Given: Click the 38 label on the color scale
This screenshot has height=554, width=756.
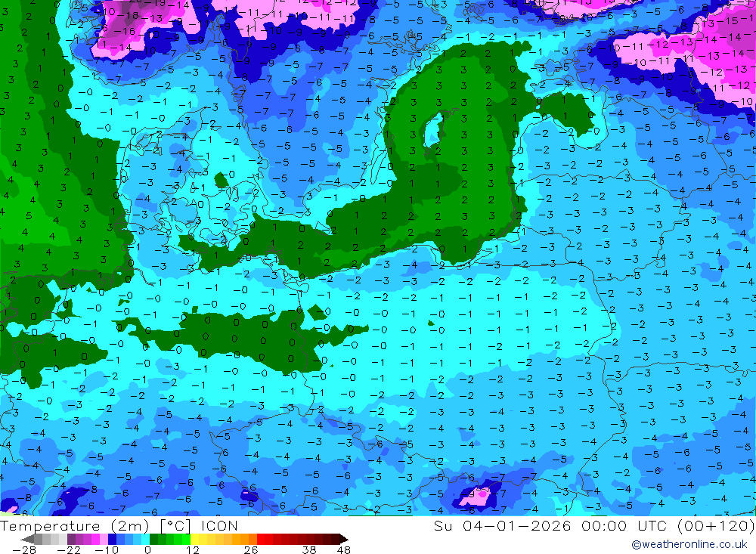Looking at the screenshot, I should click(x=309, y=549).
